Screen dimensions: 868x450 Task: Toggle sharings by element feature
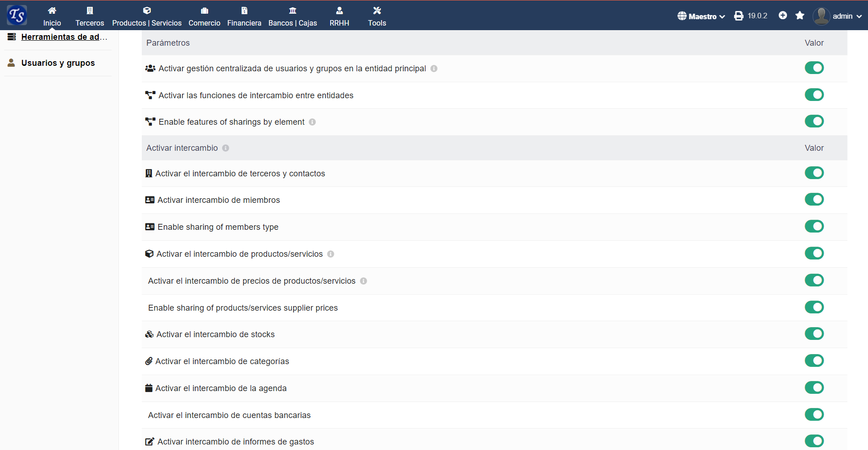pos(814,122)
